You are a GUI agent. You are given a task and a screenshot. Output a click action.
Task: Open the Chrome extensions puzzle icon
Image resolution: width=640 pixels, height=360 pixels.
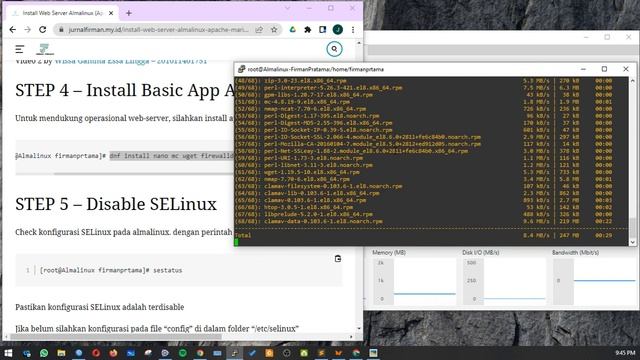[x=308, y=30]
